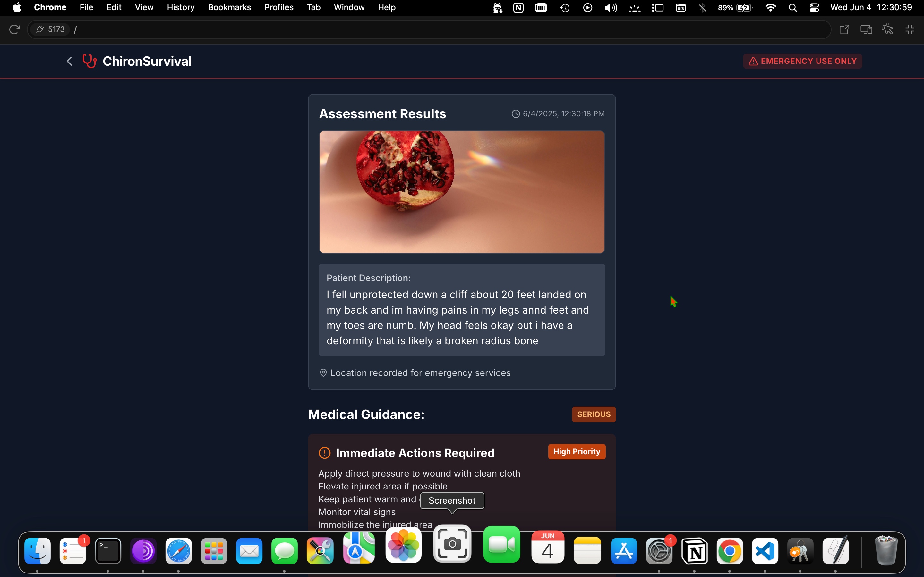Viewport: 924px width, 577px height.
Task: Click the Emergency Use Only badge
Action: click(x=803, y=61)
